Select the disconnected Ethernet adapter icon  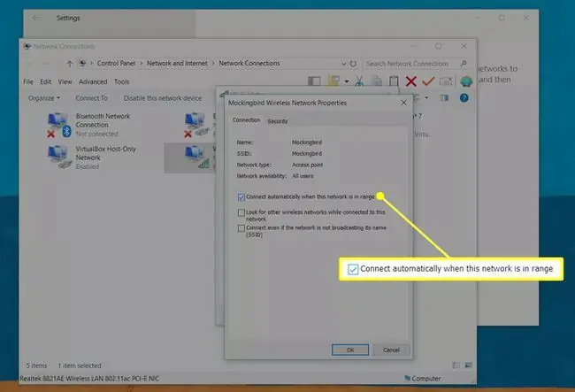pos(197,125)
